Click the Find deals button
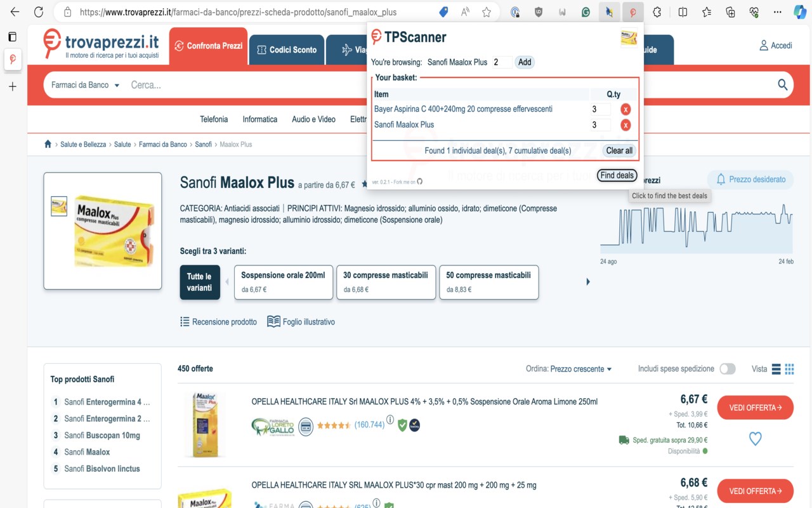812x508 pixels. click(617, 175)
